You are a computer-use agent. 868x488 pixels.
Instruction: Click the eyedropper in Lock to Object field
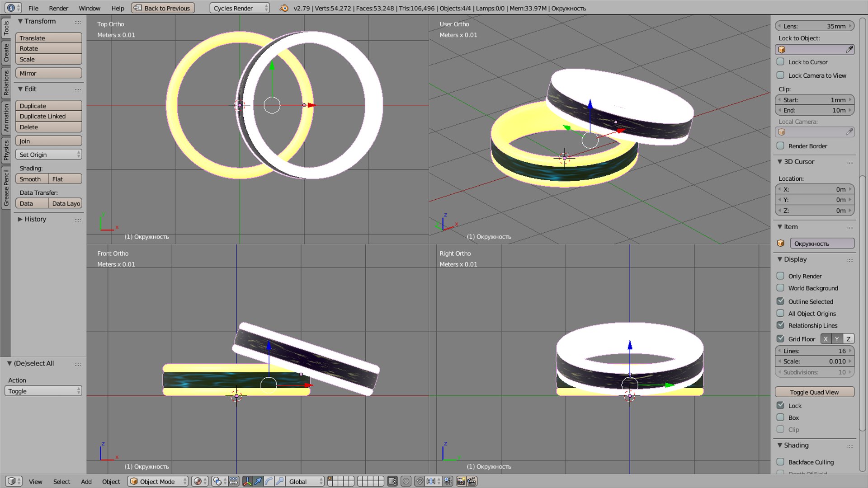(849, 49)
